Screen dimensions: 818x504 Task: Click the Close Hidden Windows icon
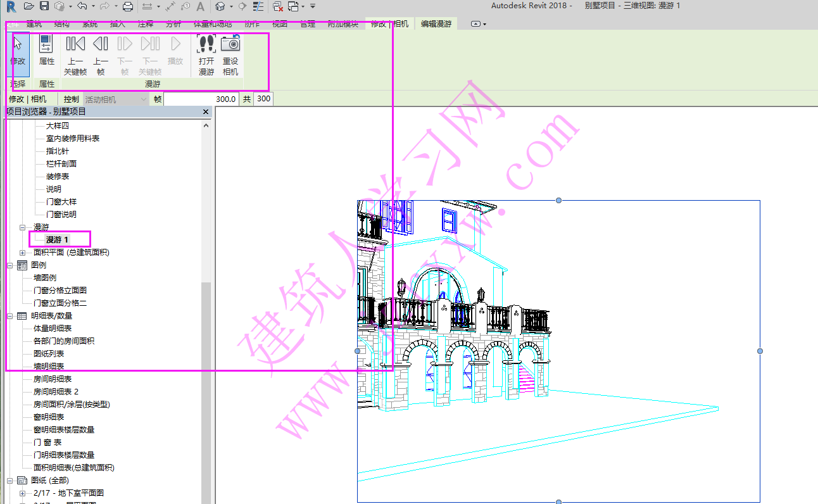pos(278,6)
